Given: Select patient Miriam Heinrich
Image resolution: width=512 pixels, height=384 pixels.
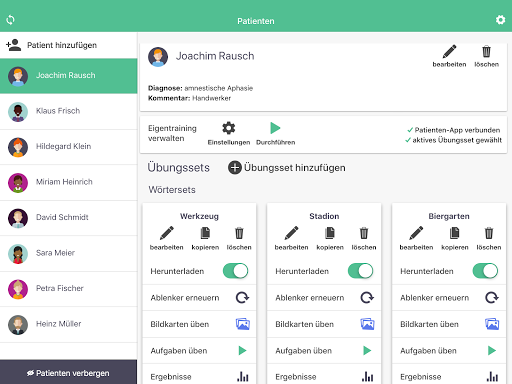Looking at the screenshot, I should click(69, 182).
